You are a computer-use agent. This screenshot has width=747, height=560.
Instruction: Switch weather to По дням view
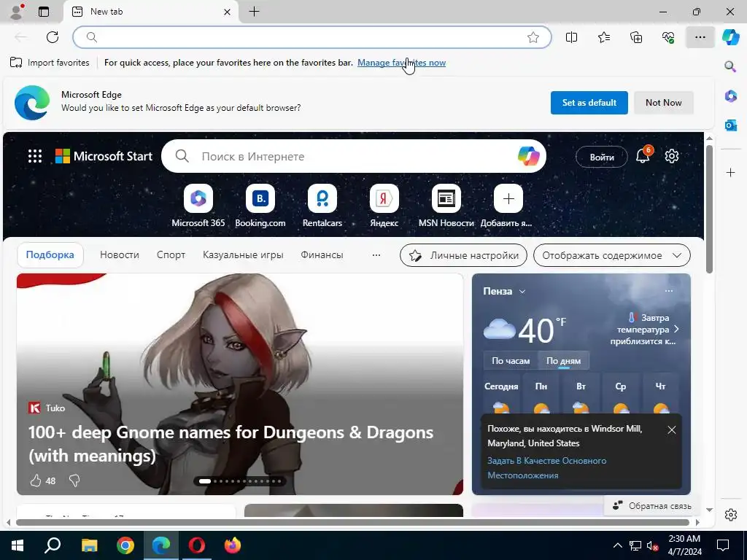564,360
